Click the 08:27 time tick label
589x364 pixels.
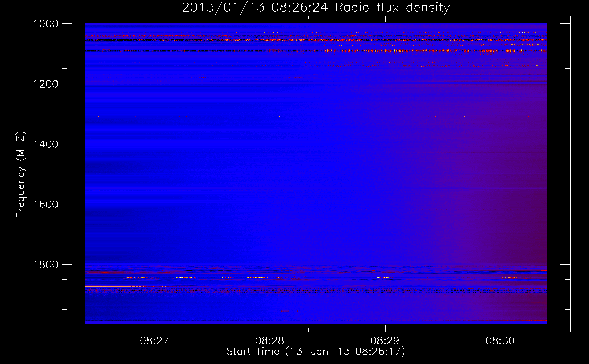click(x=154, y=341)
